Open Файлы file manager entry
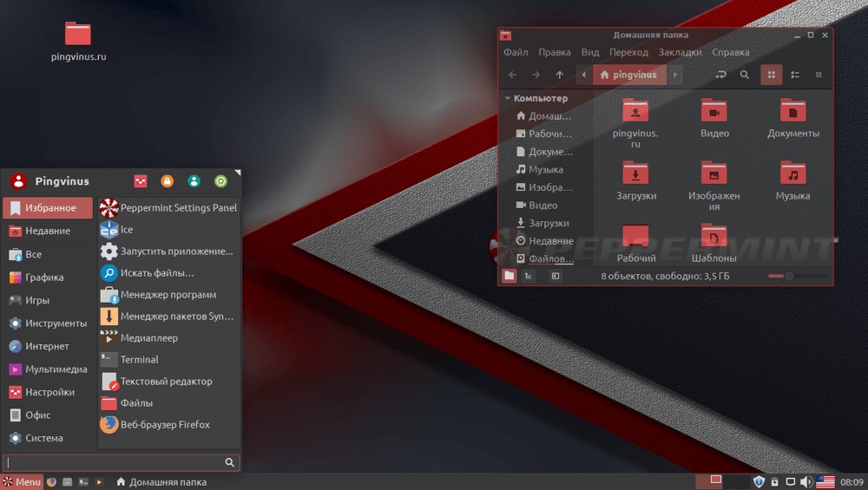868x490 pixels. click(x=169, y=402)
